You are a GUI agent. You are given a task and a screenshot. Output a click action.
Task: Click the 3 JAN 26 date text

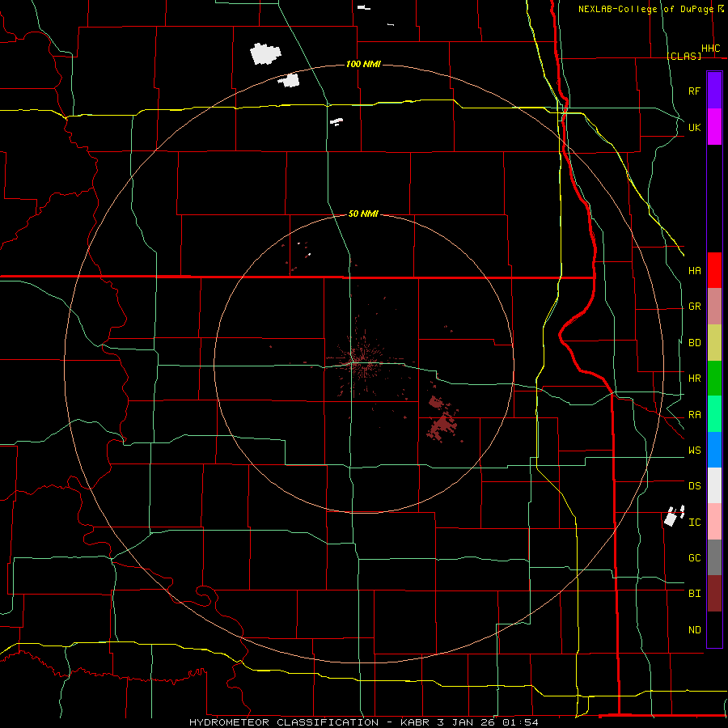(x=466, y=722)
